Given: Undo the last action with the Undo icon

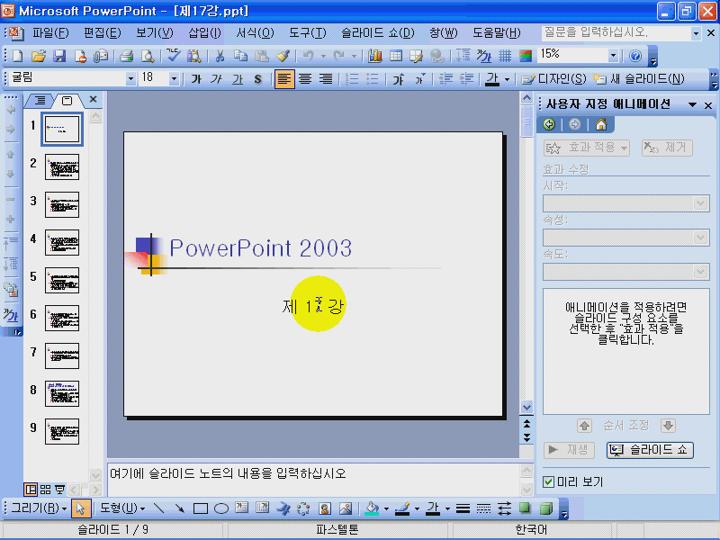Looking at the screenshot, I should click(308, 56).
